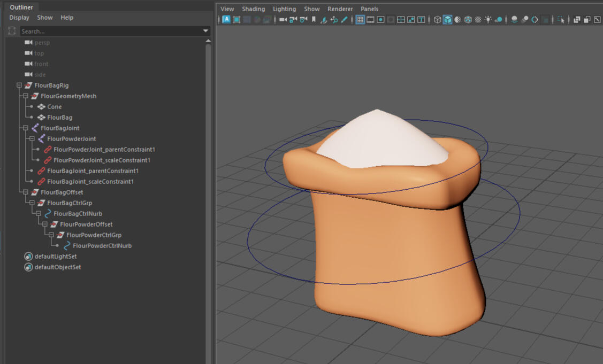Image resolution: width=603 pixels, height=364 pixels.
Task: Select the persp camera row
Action: (x=42, y=43)
